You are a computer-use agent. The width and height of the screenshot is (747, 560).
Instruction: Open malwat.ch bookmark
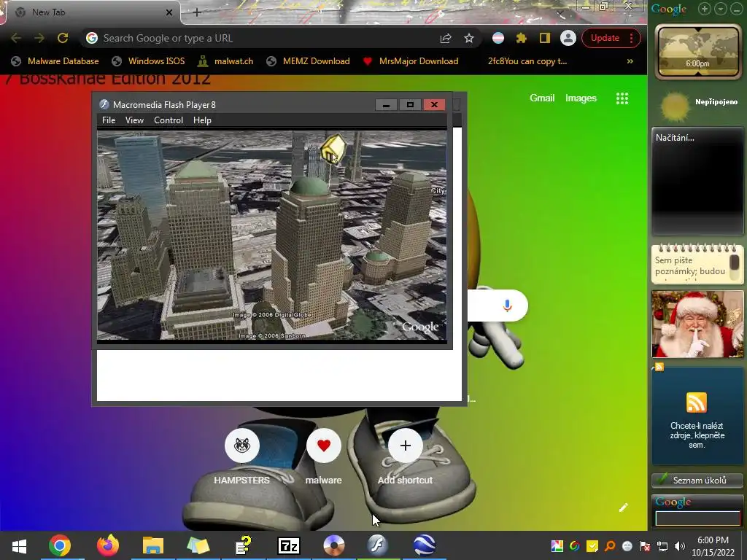point(225,61)
